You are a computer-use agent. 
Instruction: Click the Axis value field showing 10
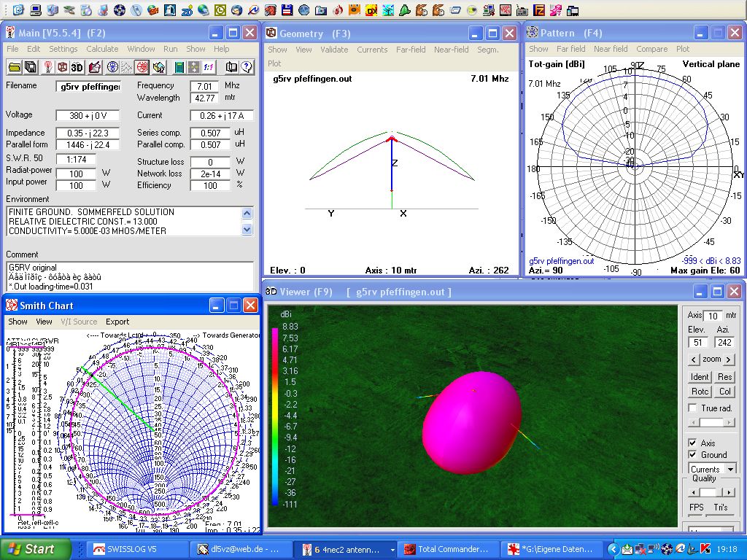point(713,316)
